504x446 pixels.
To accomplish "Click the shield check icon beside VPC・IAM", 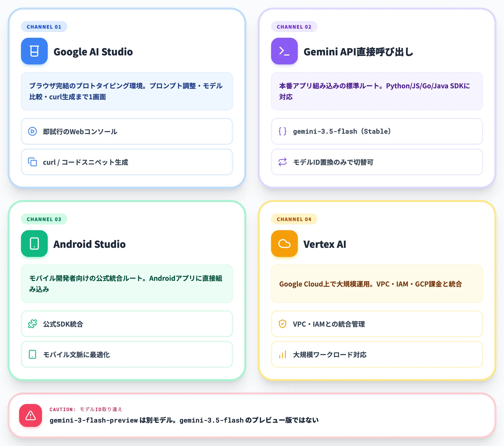I will (283, 324).
